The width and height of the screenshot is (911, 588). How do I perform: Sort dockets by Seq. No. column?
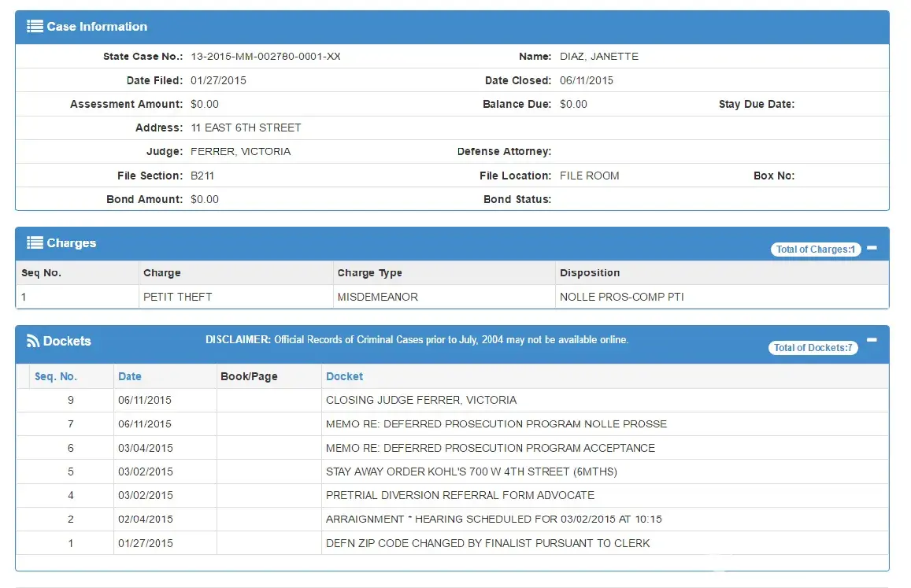(x=56, y=376)
